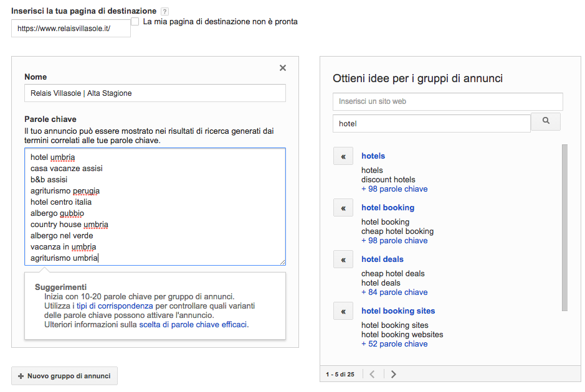Viewport: 585px width, 392px height.
Task: Click the magnifier search button
Action: pos(546,121)
